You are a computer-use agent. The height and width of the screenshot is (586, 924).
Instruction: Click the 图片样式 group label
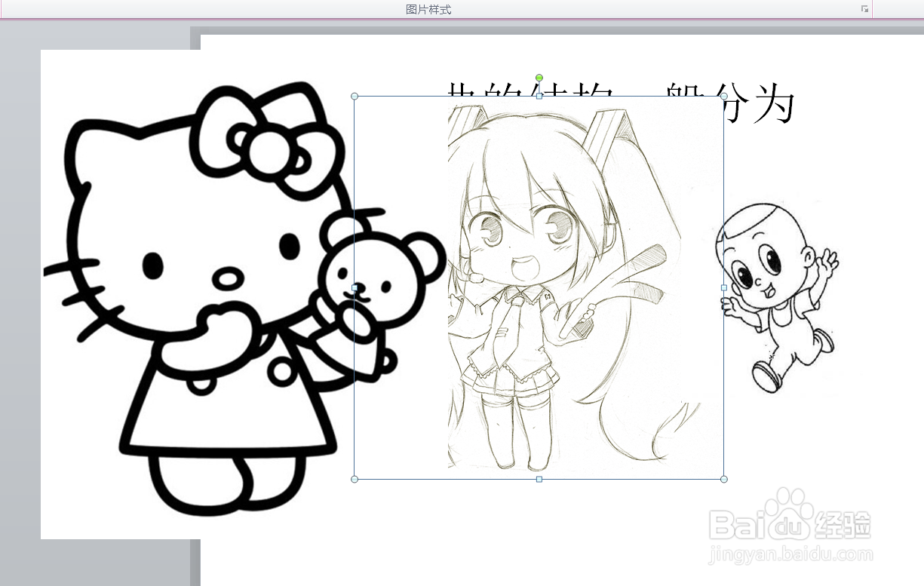click(428, 9)
